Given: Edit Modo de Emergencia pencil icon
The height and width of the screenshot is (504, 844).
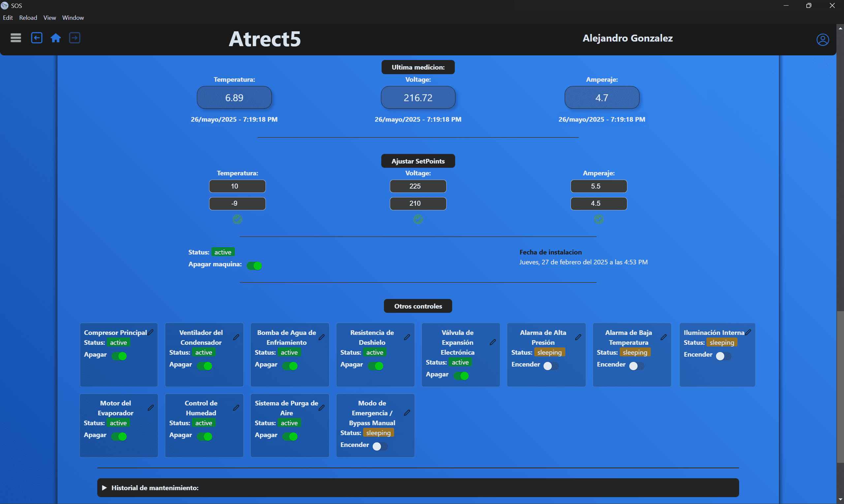Looking at the screenshot, I should 407,413.
